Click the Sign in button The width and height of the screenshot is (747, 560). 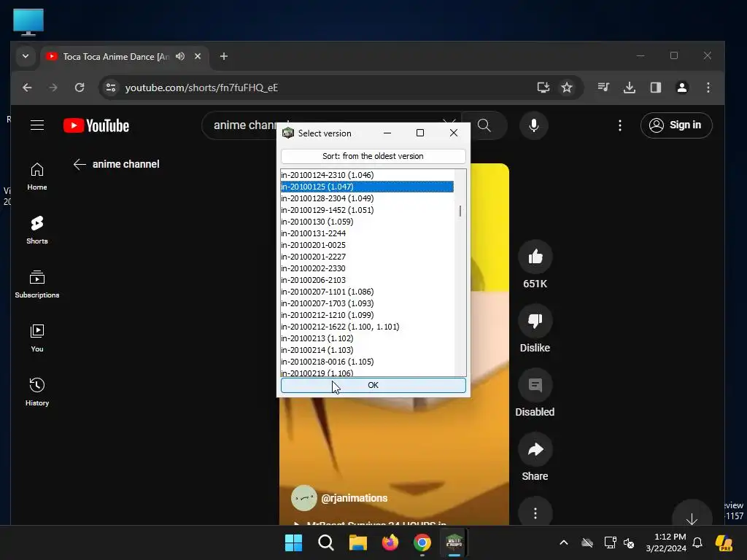tap(676, 125)
